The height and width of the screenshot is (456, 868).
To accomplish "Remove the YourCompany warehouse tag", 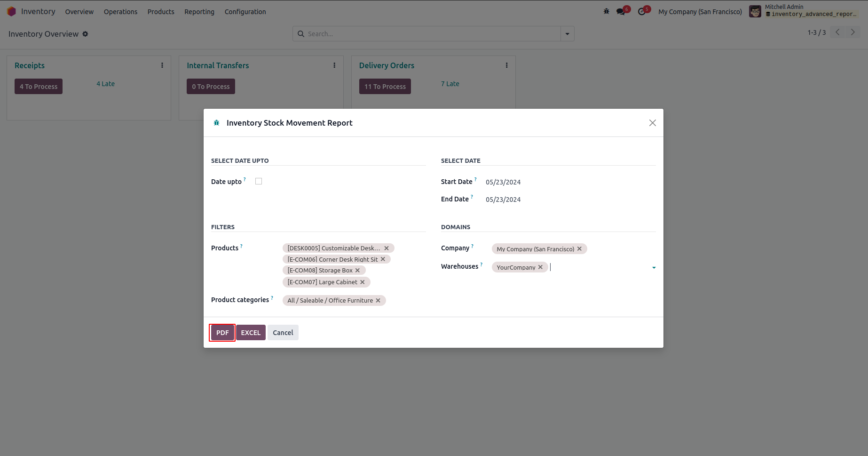I will click(x=540, y=267).
